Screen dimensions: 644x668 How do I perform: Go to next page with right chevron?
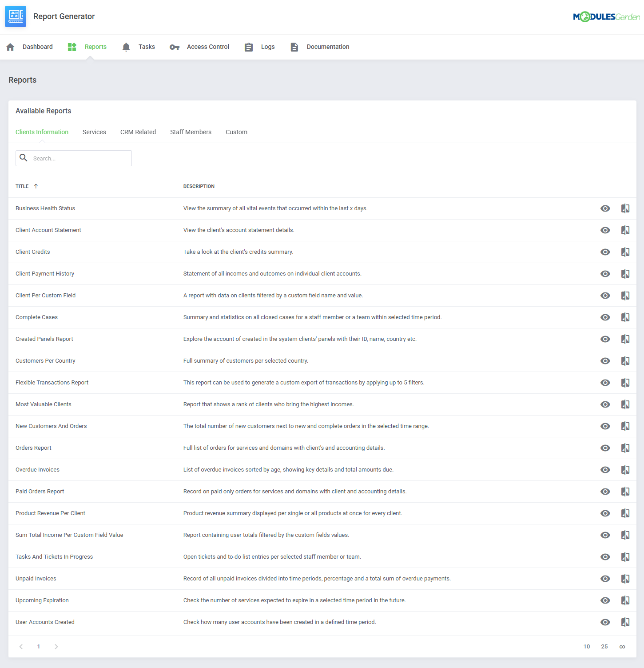coord(56,646)
